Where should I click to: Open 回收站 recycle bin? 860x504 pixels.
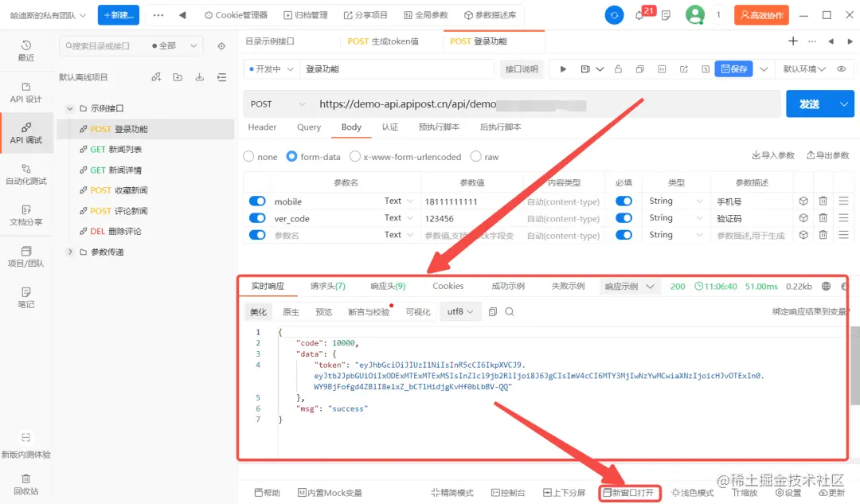[x=25, y=484]
